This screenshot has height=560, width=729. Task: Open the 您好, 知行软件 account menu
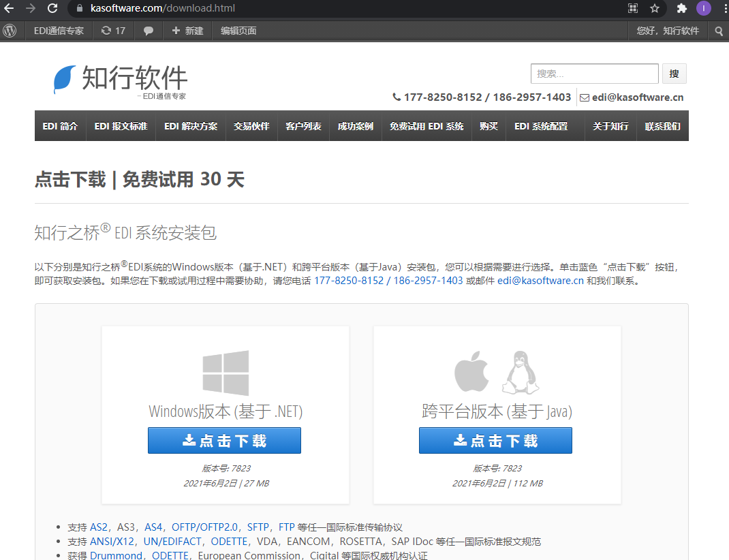668,31
